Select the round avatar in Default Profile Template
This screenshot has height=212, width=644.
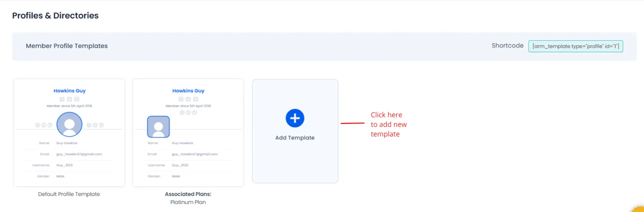coord(69,125)
